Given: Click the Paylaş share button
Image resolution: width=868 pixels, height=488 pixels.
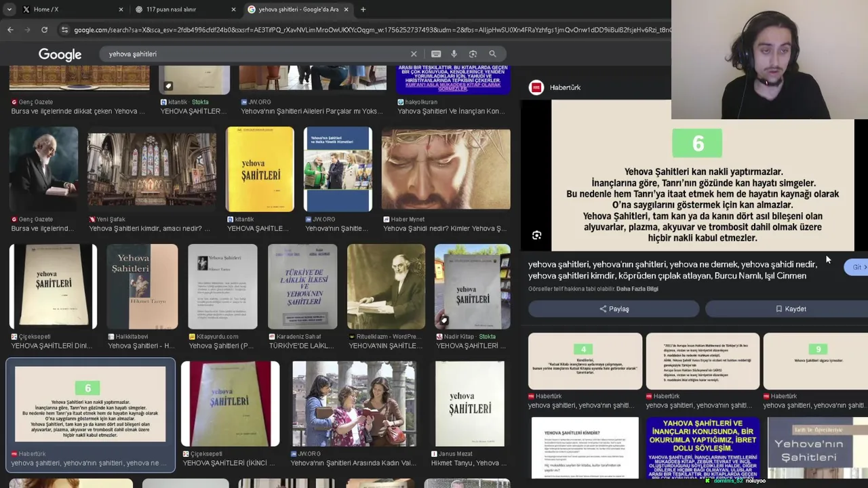Looking at the screenshot, I should [614, 309].
